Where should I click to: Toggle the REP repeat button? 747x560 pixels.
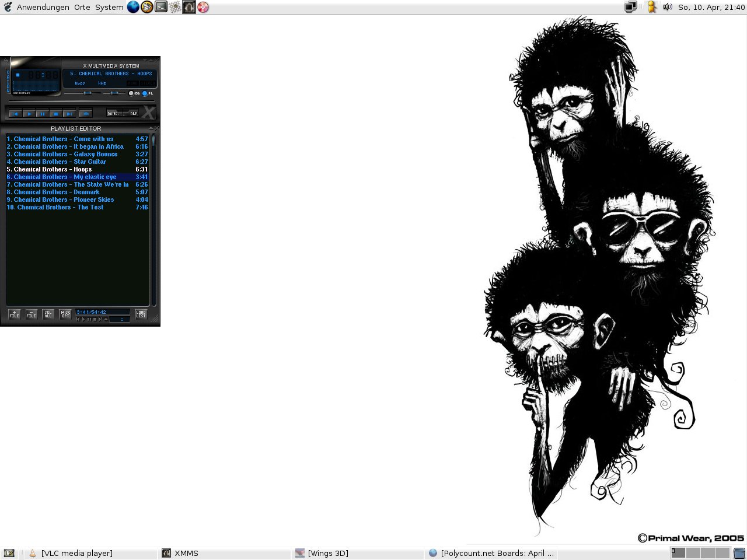(134, 113)
